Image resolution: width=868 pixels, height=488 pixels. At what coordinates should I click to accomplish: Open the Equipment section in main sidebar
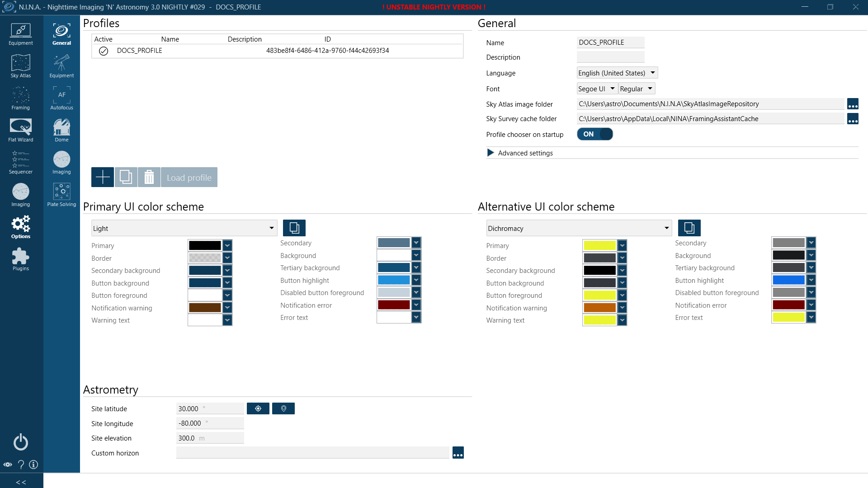click(x=21, y=34)
